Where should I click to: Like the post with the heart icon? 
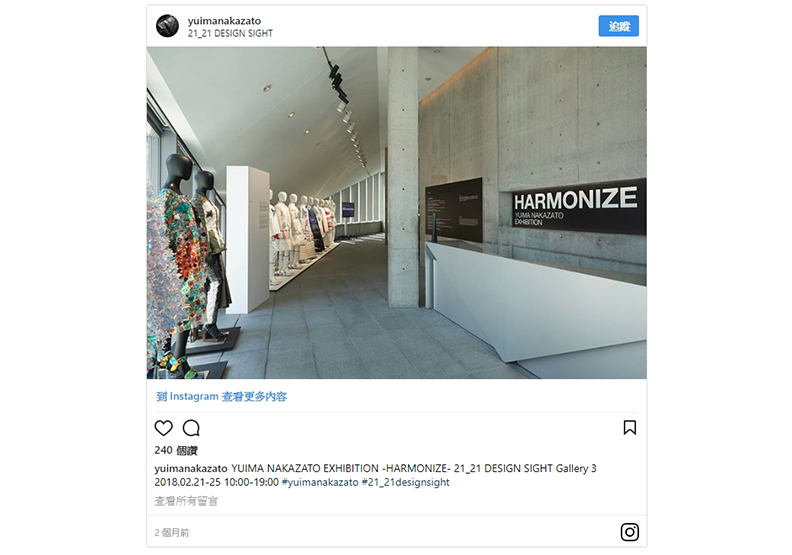(x=163, y=428)
